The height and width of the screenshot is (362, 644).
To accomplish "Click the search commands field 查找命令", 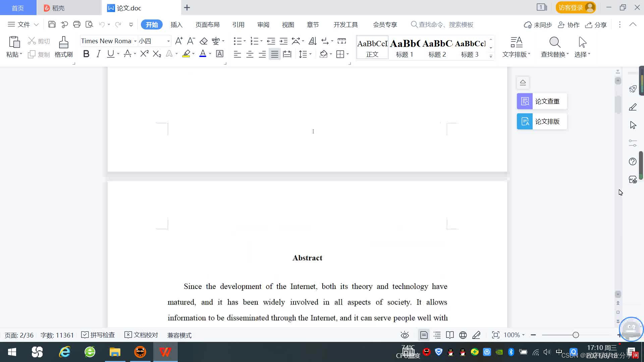I will [445, 24].
